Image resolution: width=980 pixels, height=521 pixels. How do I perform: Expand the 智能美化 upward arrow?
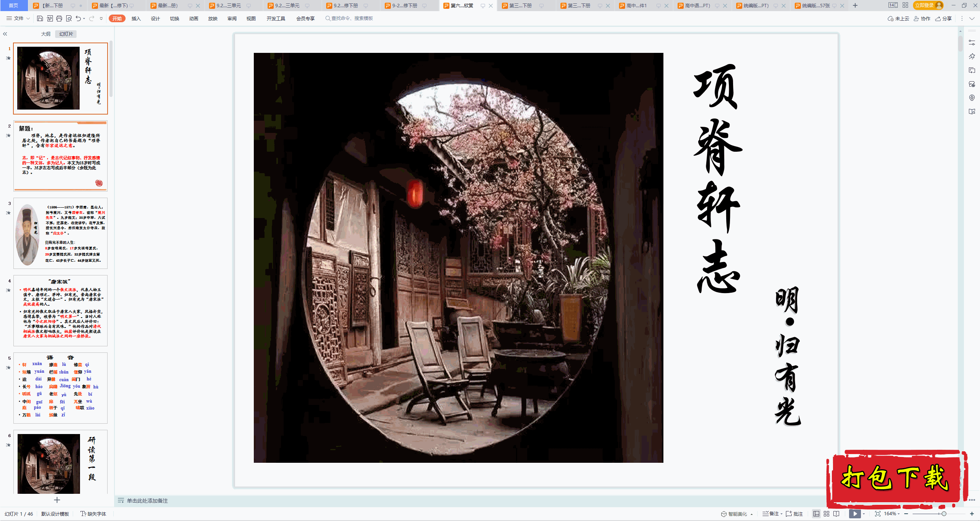click(x=752, y=514)
